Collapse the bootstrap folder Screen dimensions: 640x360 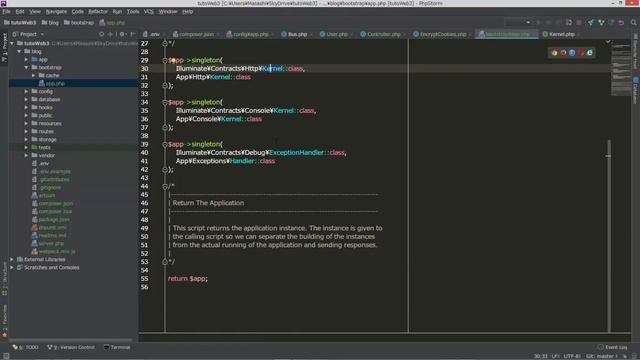point(27,67)
